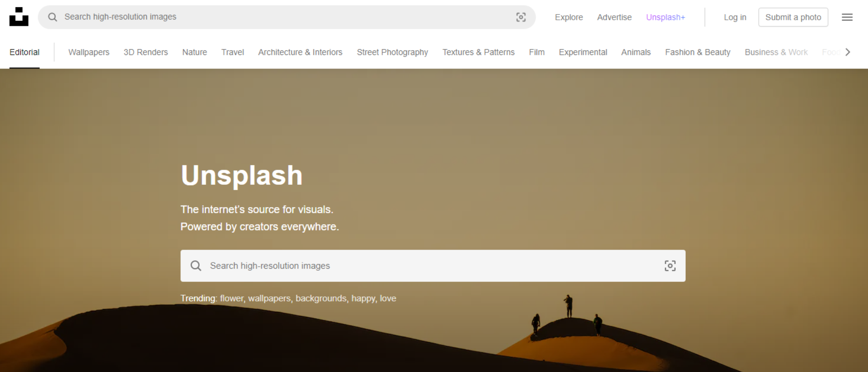Click trending term 'love'
868x372 pixels.
coord(388,298)
